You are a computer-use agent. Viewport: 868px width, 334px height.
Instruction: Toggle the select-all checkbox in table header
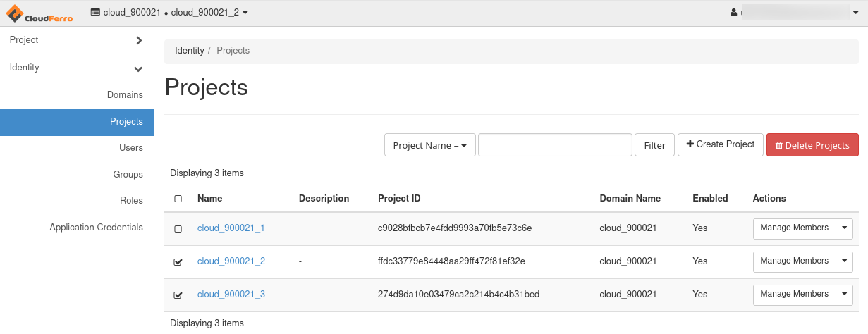coord(178,199)
